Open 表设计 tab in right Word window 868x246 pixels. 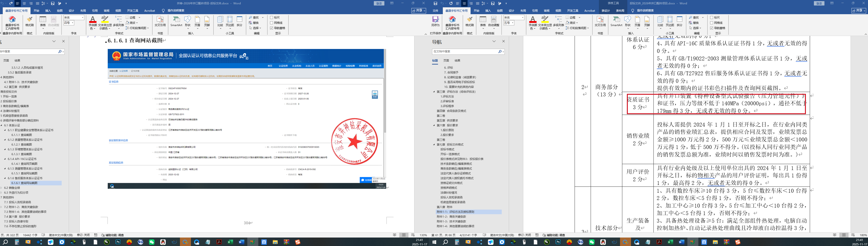pos(606,11)
